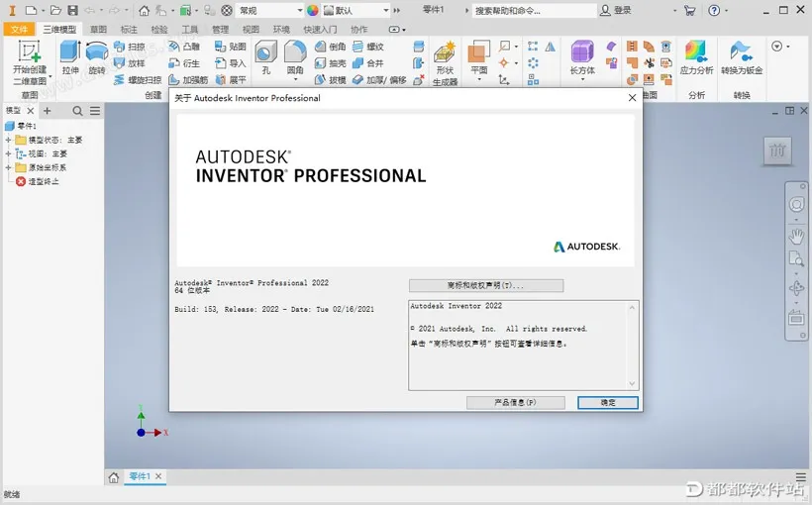The height and width of the screenshot is (505, 812).
Task: Expand the 原始坐标系 folder node
Action: [x=8, y=167]
